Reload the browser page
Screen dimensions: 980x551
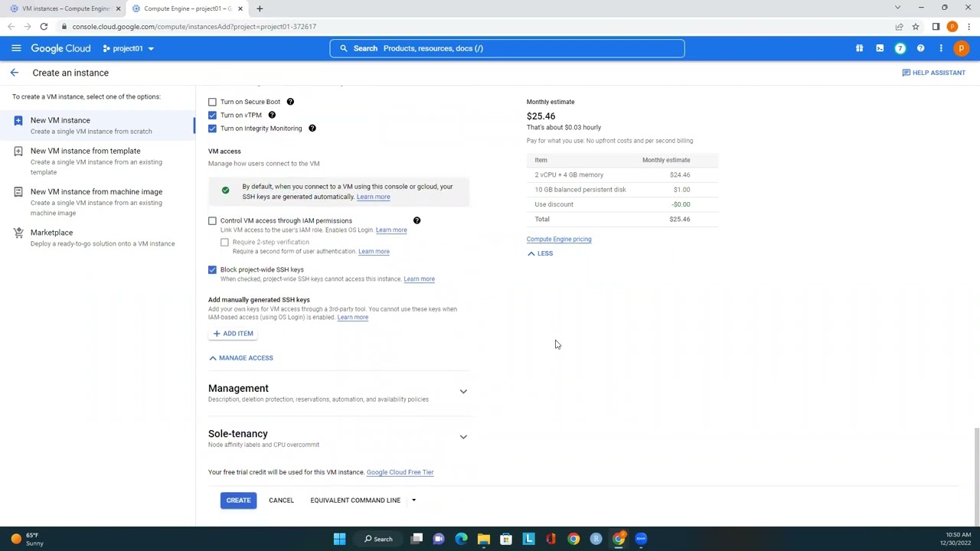pos(44,27)
